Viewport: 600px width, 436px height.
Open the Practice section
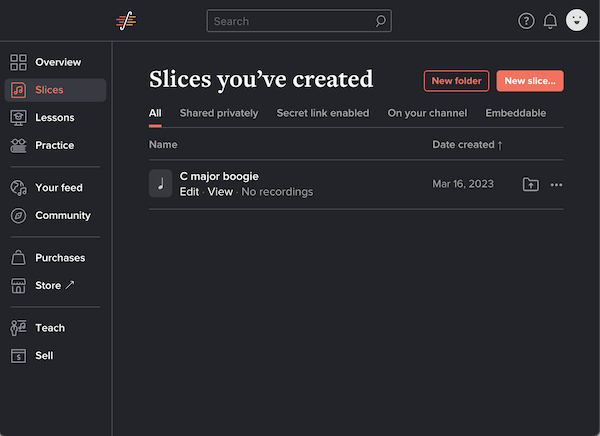[54, 145]
